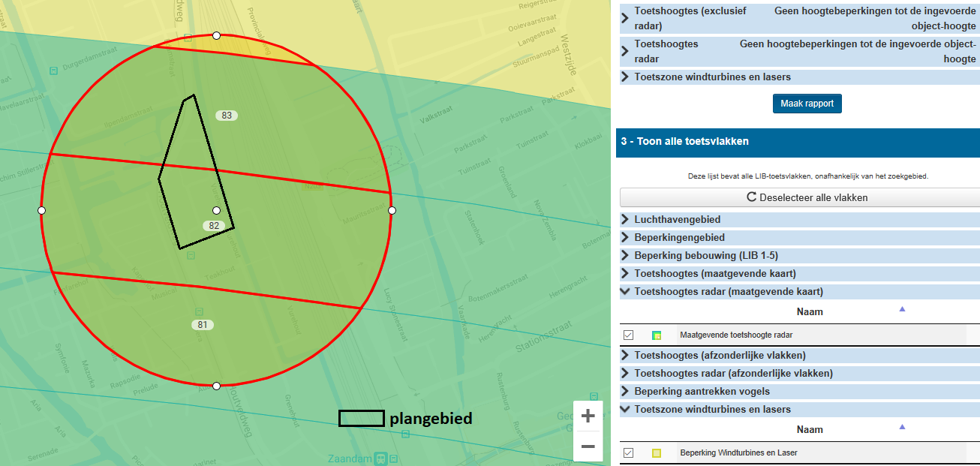Collapse Toetshoogtes radar (maatgevende kaart) section

click(x=728, y=292)
